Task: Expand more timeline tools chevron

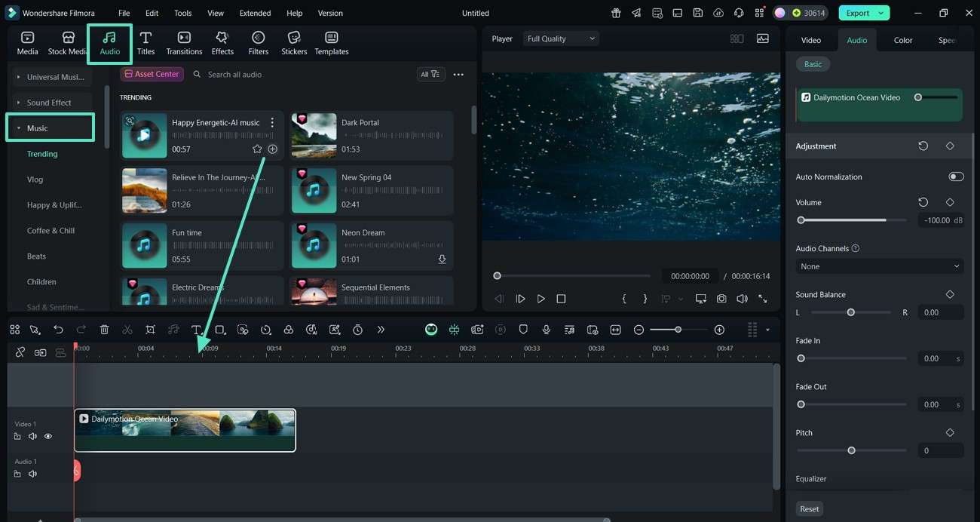Action: 381,330
